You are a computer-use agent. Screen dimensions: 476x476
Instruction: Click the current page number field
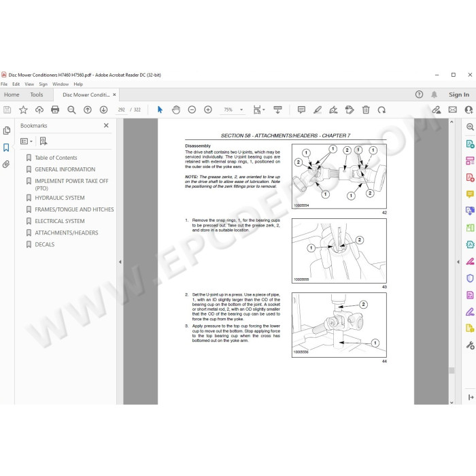click(122, 109)
